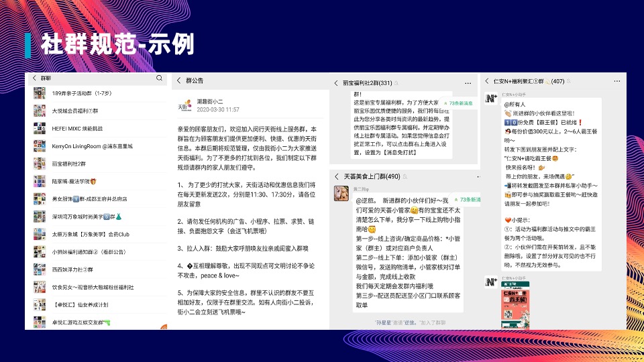Tap the @所有人 mention in the N+ message
The width and height of the screenshot is (644, 362).
[515, 105]
